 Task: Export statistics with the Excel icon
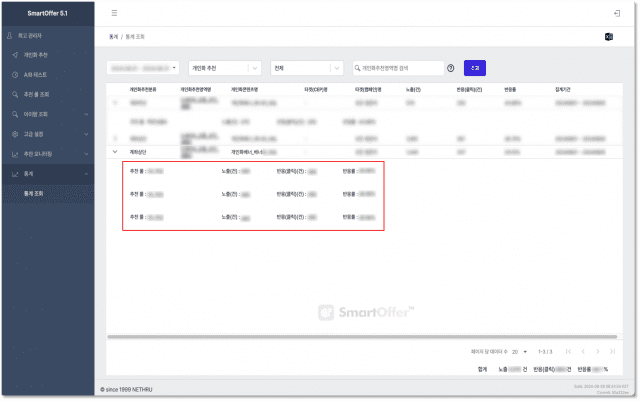click(609, 37)
